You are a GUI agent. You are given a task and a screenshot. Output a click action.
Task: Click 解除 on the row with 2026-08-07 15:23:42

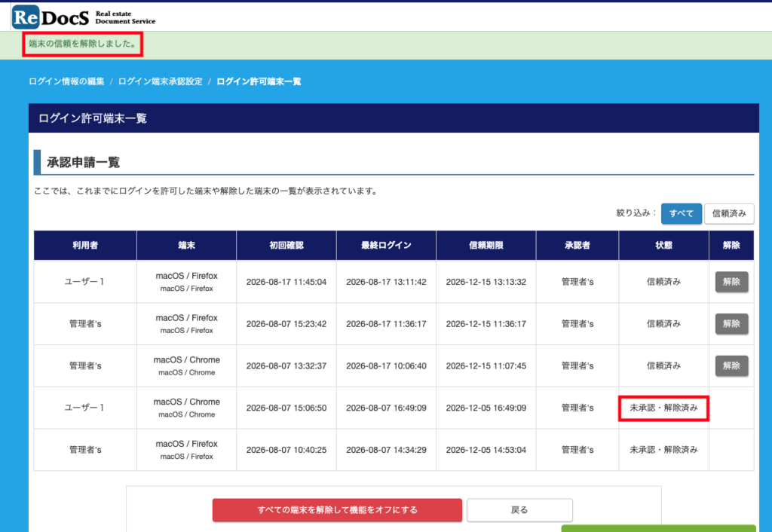[x=731, y=324]
